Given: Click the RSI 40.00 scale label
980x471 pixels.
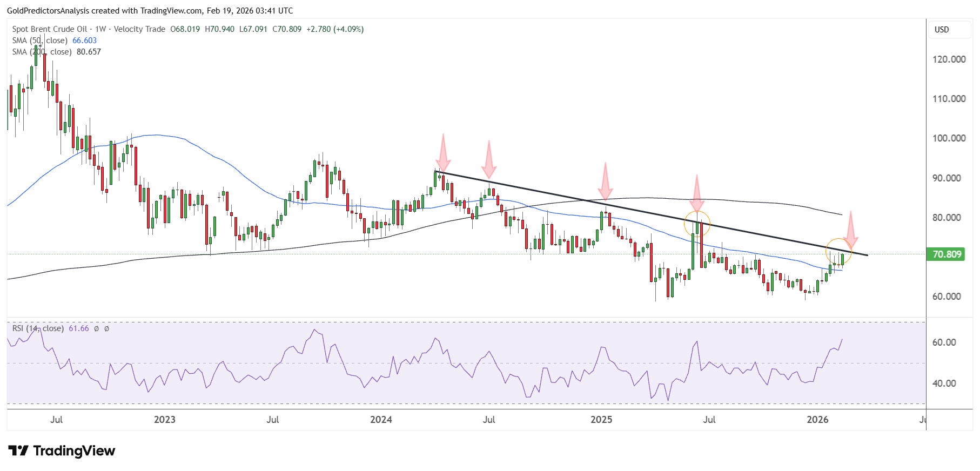Looking at the screenshot, I should pos(944,383).
